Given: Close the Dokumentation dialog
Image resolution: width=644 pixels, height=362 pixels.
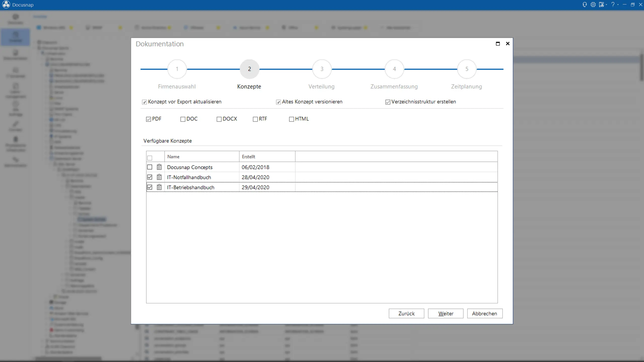Looking at the screenshot, I should tap(508, 44).
